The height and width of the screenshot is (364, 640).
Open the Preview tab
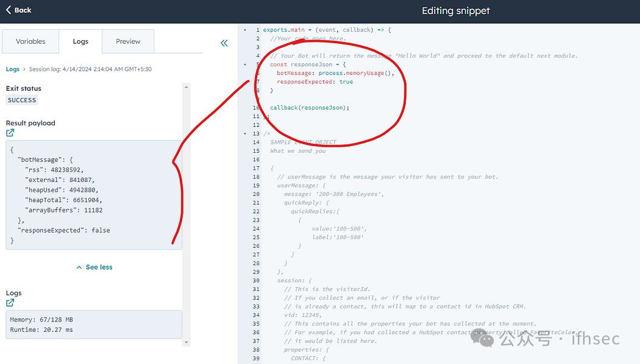128,41
